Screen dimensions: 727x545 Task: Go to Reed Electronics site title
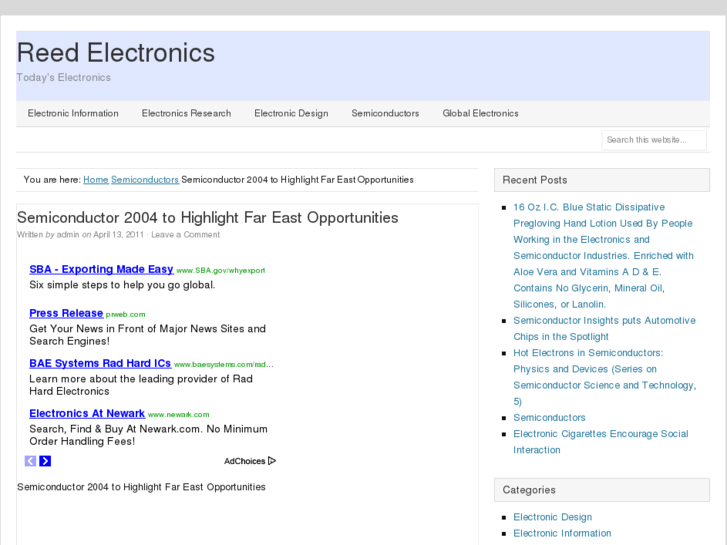116,52
